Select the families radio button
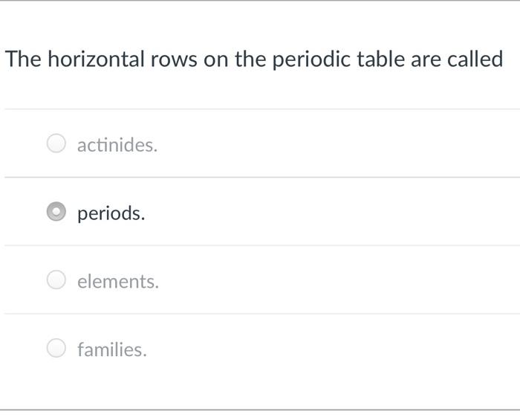This screenshot has height=420, width=520. click(56, 348)
